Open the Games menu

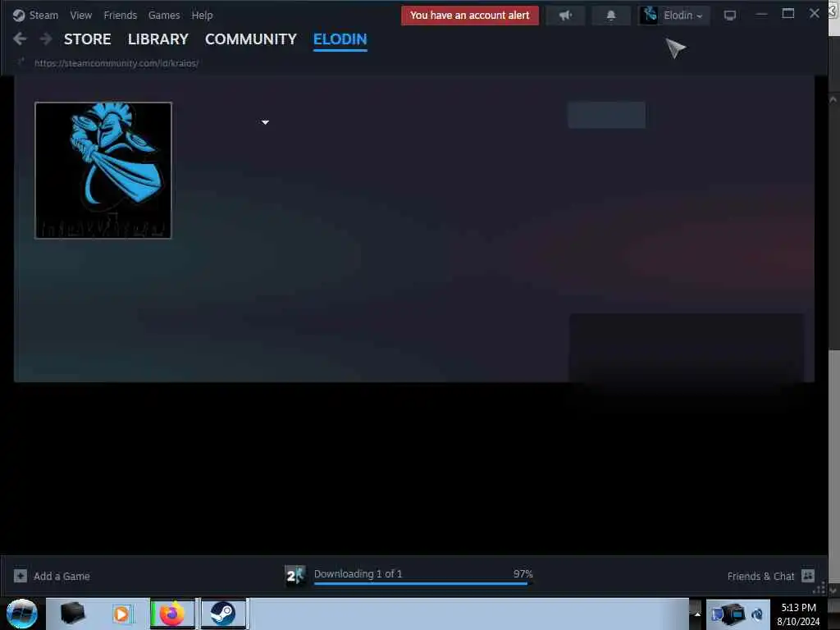click(164, 15)
